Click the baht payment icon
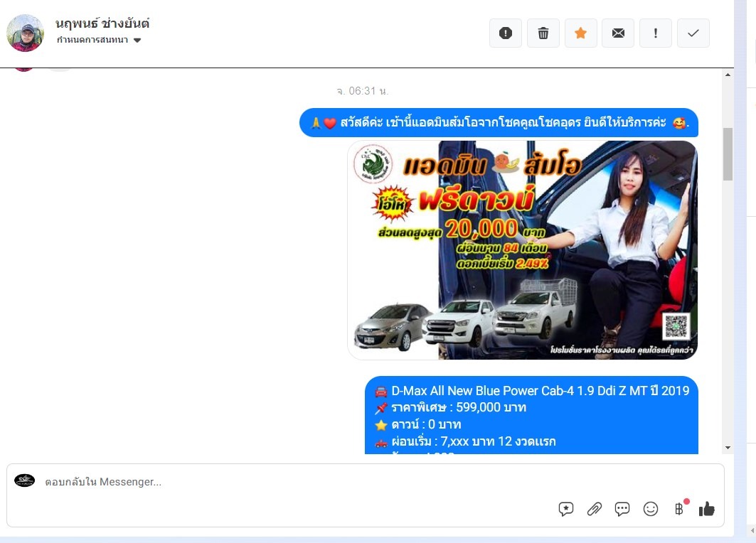 tap(679, 509)
